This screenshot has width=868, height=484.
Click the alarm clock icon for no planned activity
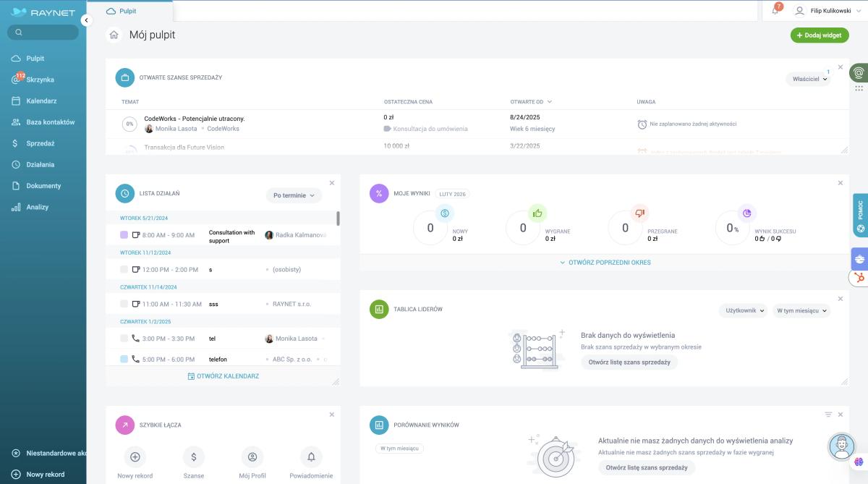(x=642, y=124)
